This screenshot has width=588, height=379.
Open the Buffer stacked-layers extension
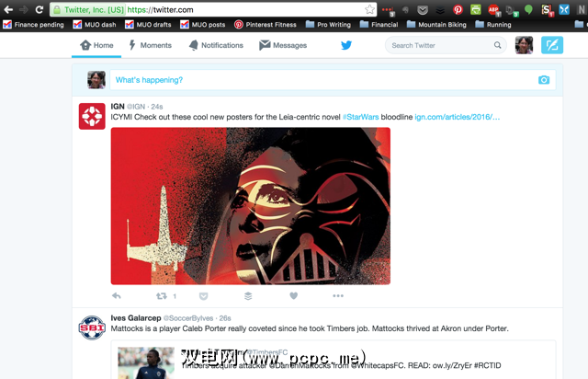(x=440, y=10)
